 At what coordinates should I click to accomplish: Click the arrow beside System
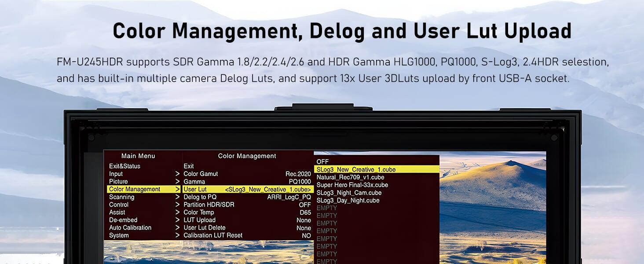tap(177, 235)
